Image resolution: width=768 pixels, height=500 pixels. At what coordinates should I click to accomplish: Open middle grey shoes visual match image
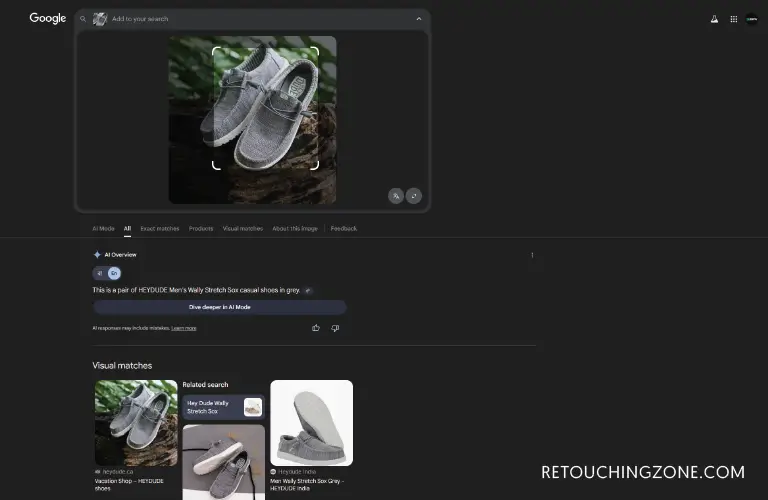(224, 462)
